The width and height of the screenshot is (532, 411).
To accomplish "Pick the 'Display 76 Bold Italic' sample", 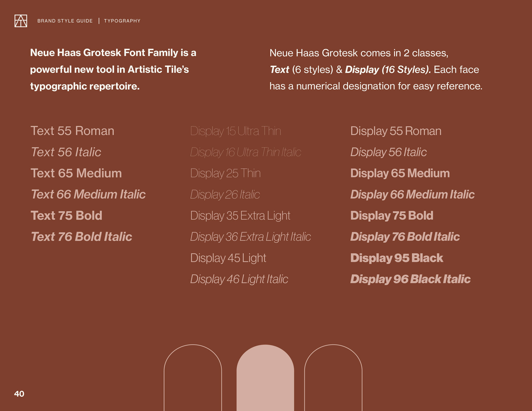I will [x=405, y=237].
